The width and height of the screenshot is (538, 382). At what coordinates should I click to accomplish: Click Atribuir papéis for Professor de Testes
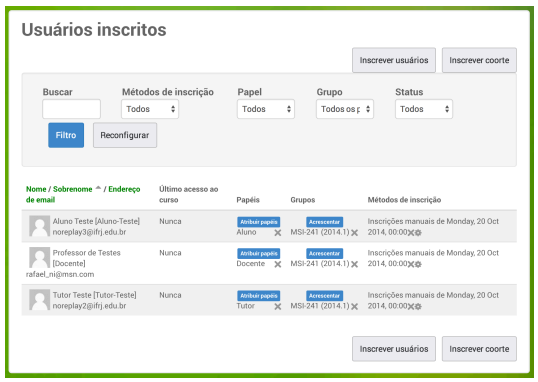(x=259, y=254)
